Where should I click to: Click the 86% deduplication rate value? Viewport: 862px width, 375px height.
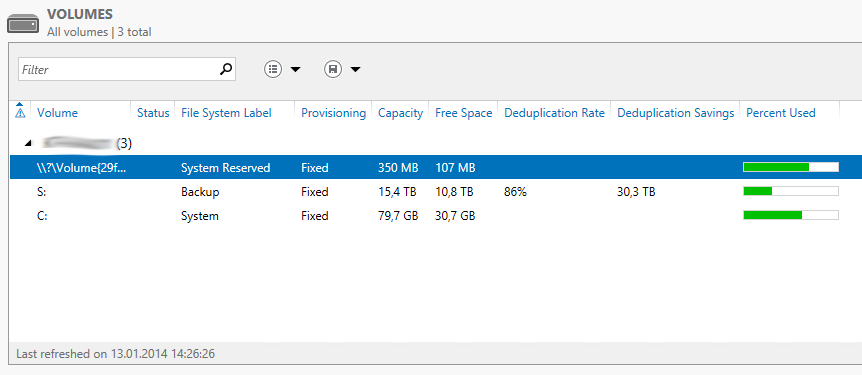coord(515,192)
